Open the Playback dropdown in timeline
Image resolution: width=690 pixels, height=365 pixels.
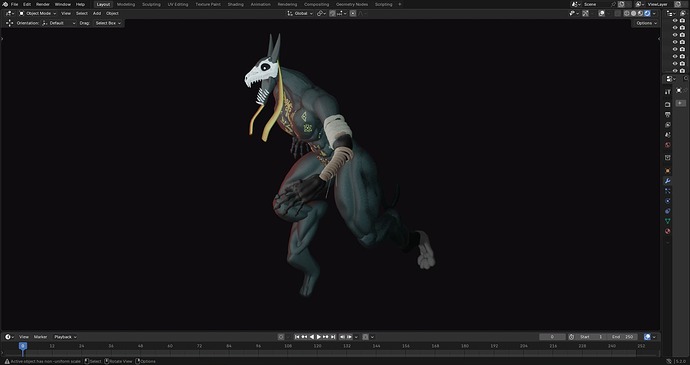click(65, 337)
